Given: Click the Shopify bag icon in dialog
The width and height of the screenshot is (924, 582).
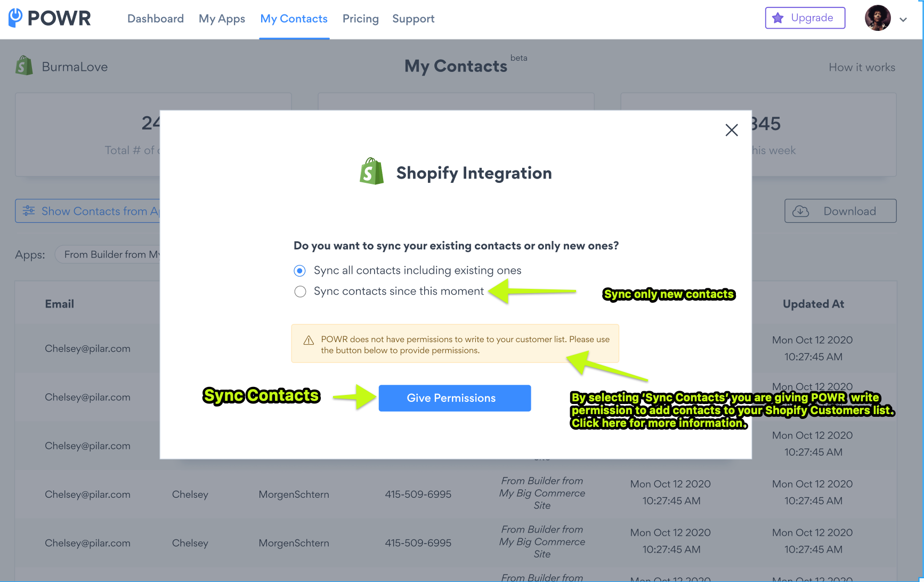Looking at the screenshot, I should (371, 172).
